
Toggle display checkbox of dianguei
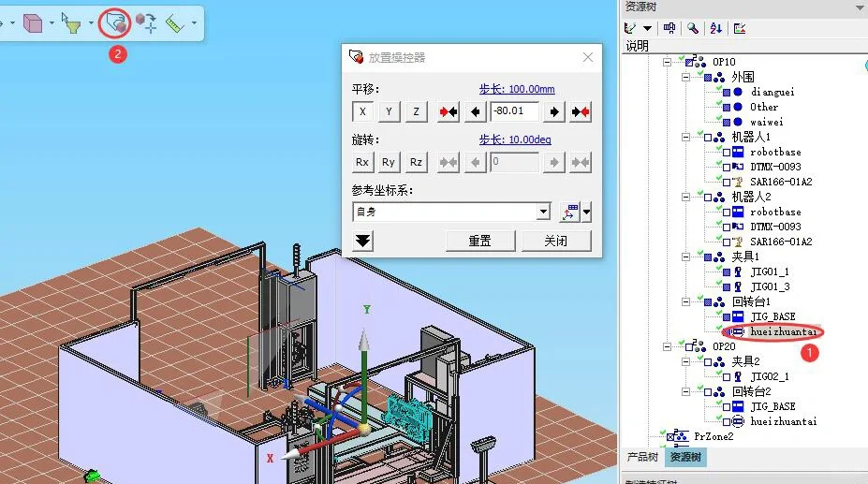click(x=727, y=93)
